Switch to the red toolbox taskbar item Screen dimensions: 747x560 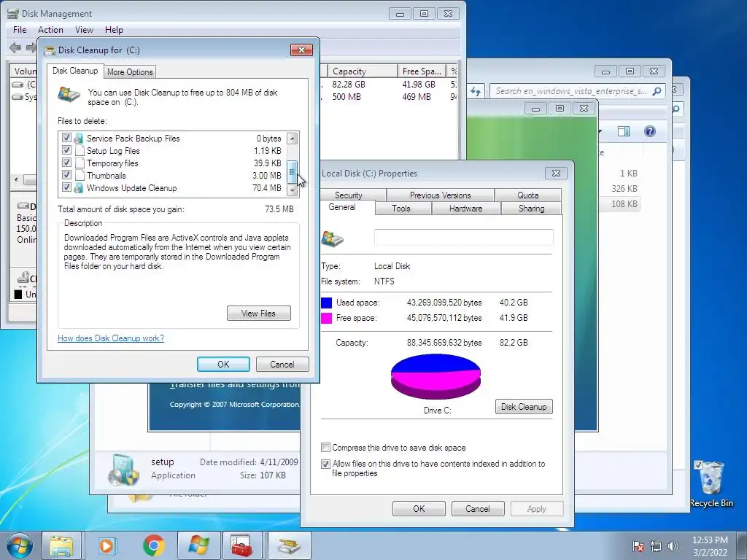click(242, 545)
